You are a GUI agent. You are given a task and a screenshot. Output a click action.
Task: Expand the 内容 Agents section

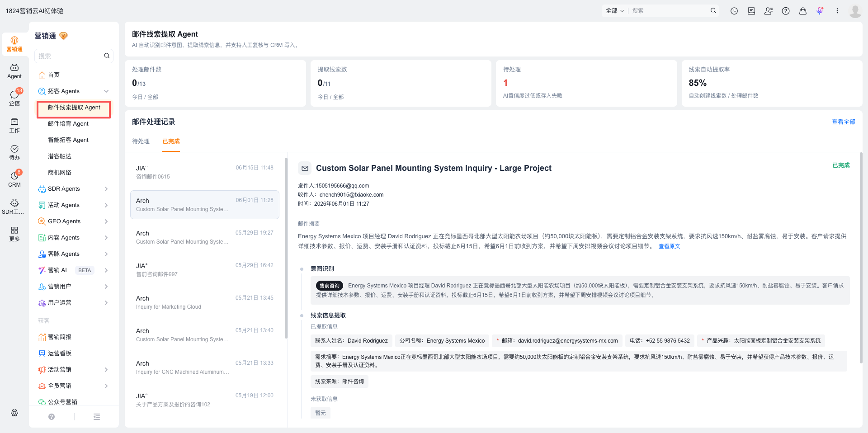click(106, 238)
